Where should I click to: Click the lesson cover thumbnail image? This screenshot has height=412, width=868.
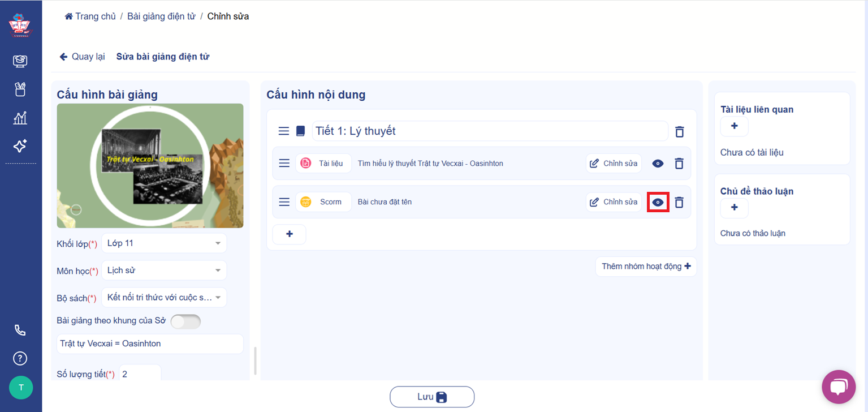click(150, 166)
